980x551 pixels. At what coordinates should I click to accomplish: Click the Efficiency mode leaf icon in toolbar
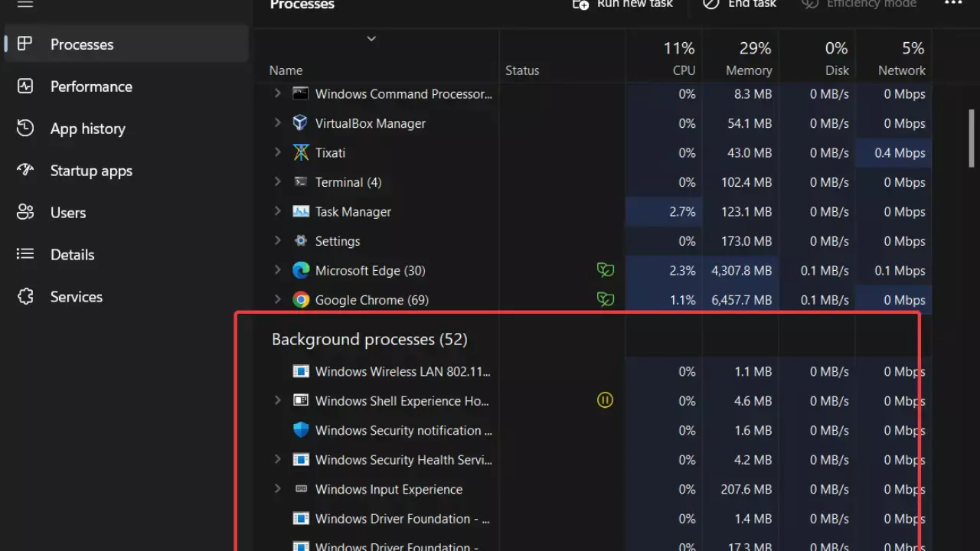[809, 5]
